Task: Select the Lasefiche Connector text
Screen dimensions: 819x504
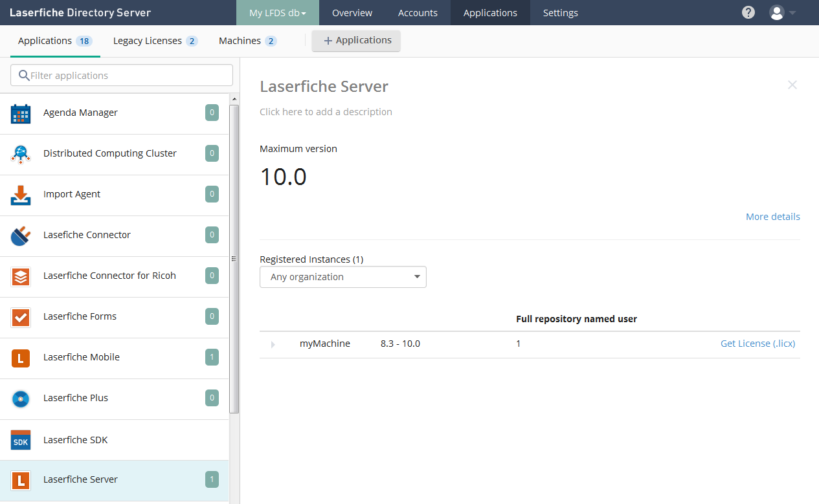Action: 87,235
